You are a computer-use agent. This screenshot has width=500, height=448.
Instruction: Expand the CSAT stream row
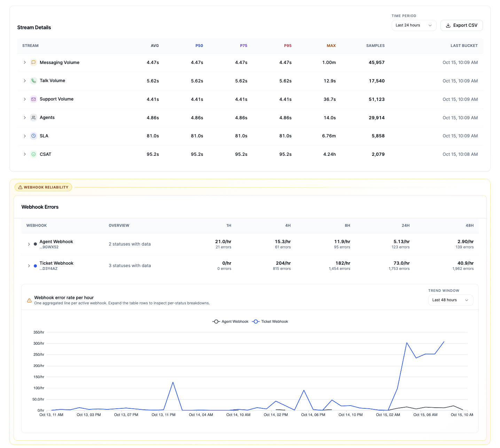[x=25, y=154]
